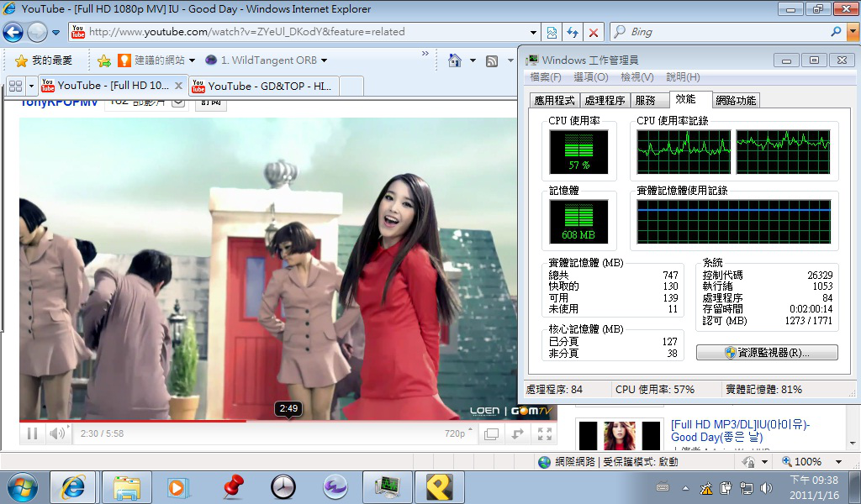Click the 受保護模式 status bar text
The image size is (861, 504).
[640, 462]
